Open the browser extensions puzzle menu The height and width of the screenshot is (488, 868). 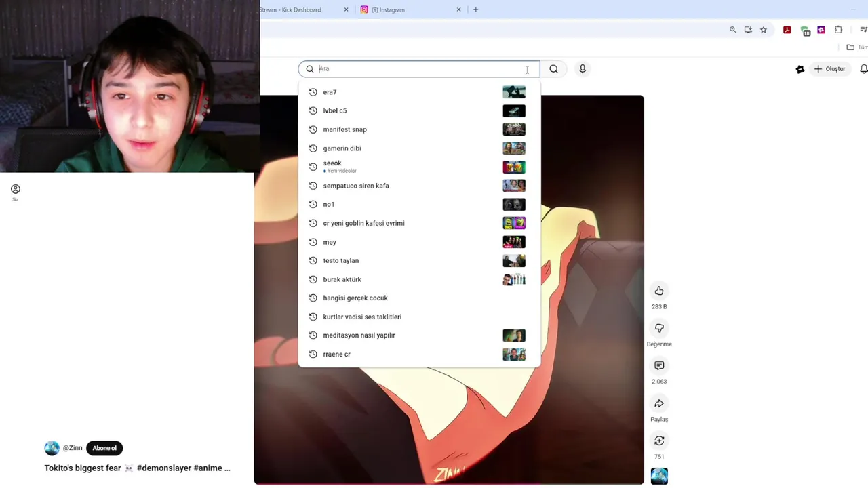point(839,30)
